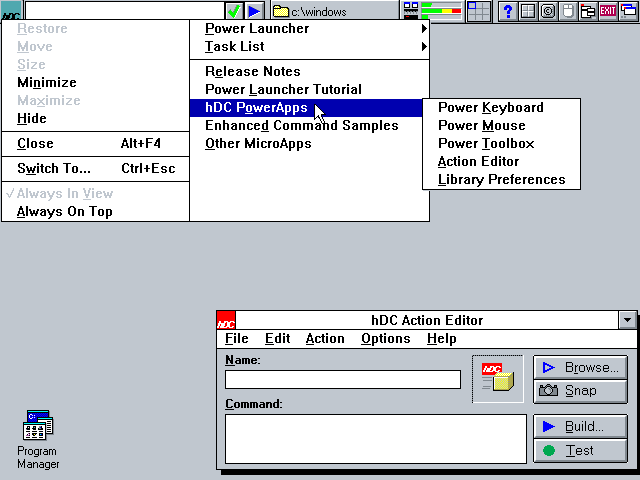The image size is (640, 480).
Task: Open the Help menu in Action Editor
Action: pyautogui.click(x=442, y=339)
